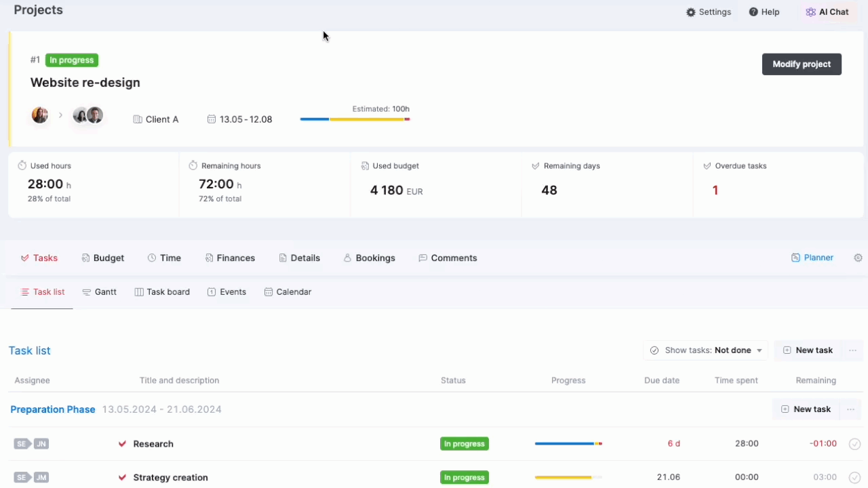Click the Overdue tasks icon
The width and height of the screenshot is (868, 488).
(x=707, y=165)
